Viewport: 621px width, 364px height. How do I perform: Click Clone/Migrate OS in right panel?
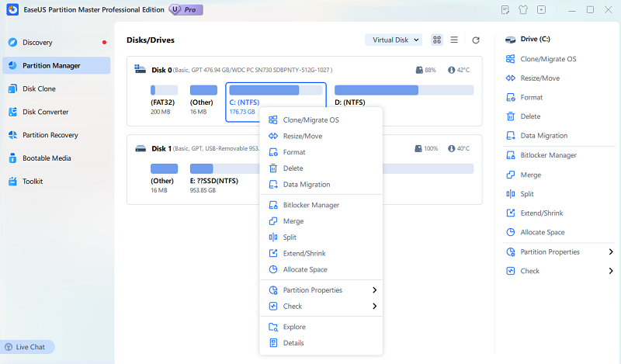548,59
